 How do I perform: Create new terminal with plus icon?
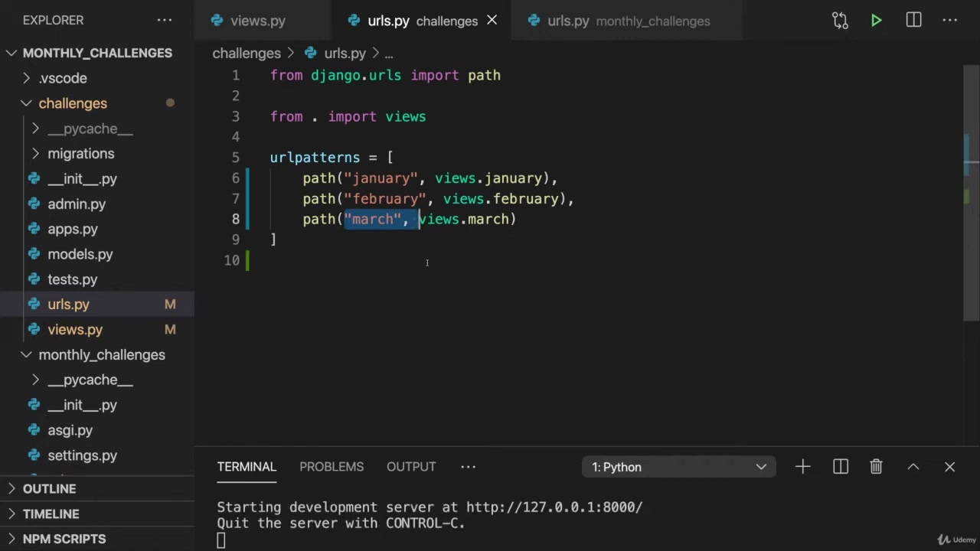[802, 467]
